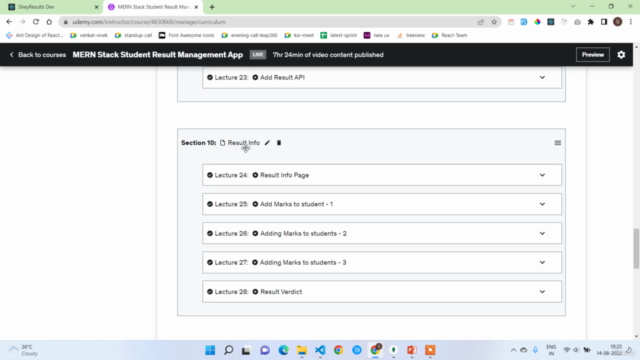Toggle the browser side panel icon

[x=604, y=22]
